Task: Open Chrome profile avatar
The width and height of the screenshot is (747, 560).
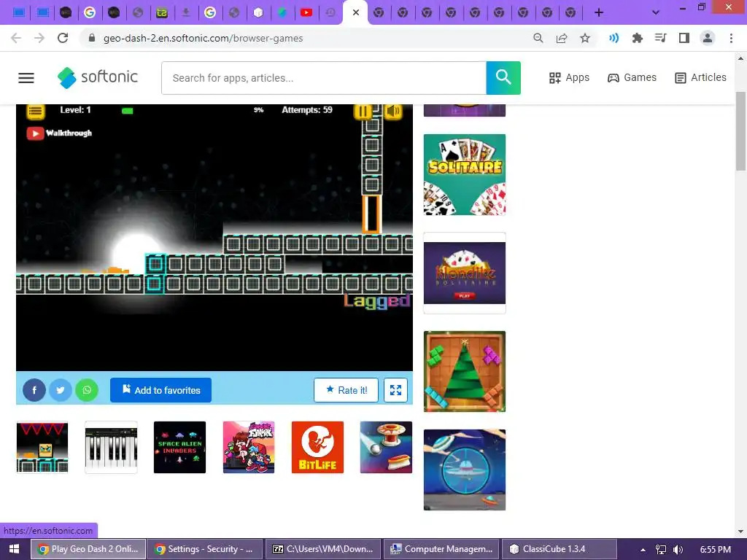Action: [708, 38]
